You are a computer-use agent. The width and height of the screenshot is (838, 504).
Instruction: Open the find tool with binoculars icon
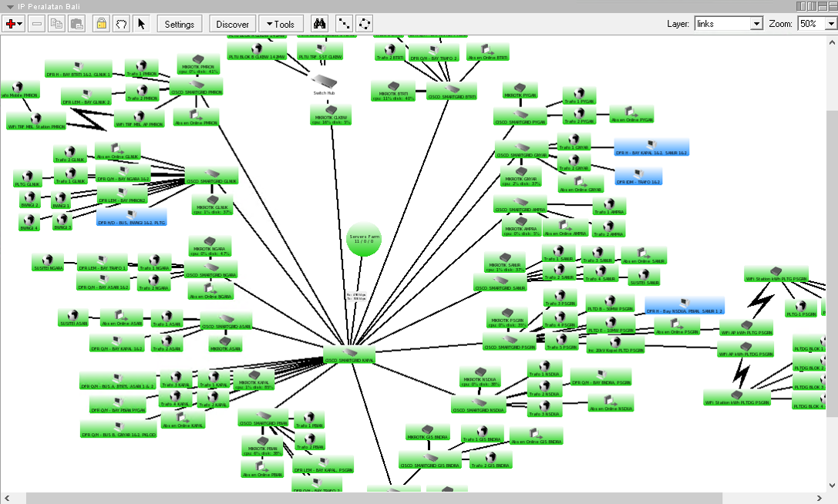pyautogui.click(x=319, y=24)
